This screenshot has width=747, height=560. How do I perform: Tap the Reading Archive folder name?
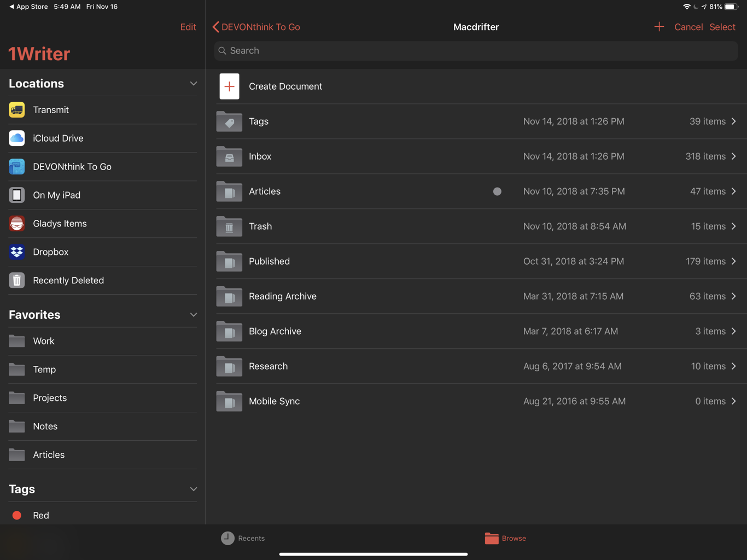tap(283, 296)
